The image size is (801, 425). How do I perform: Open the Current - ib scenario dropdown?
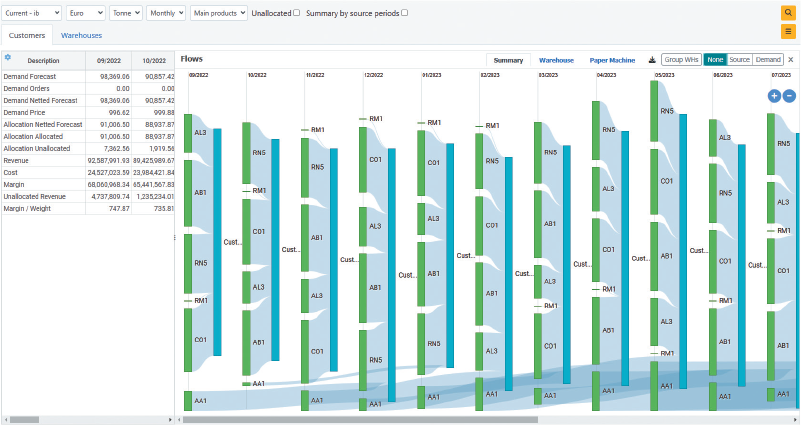coord(32,13)
